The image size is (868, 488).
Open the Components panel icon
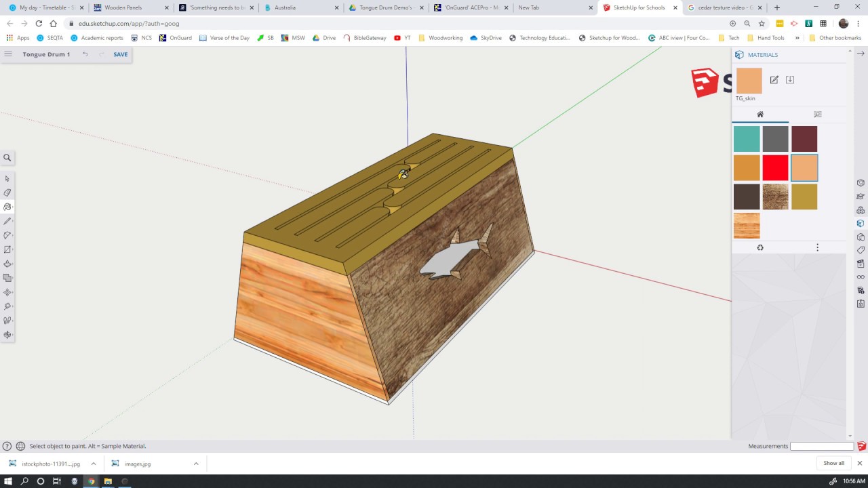pos(861,210)
